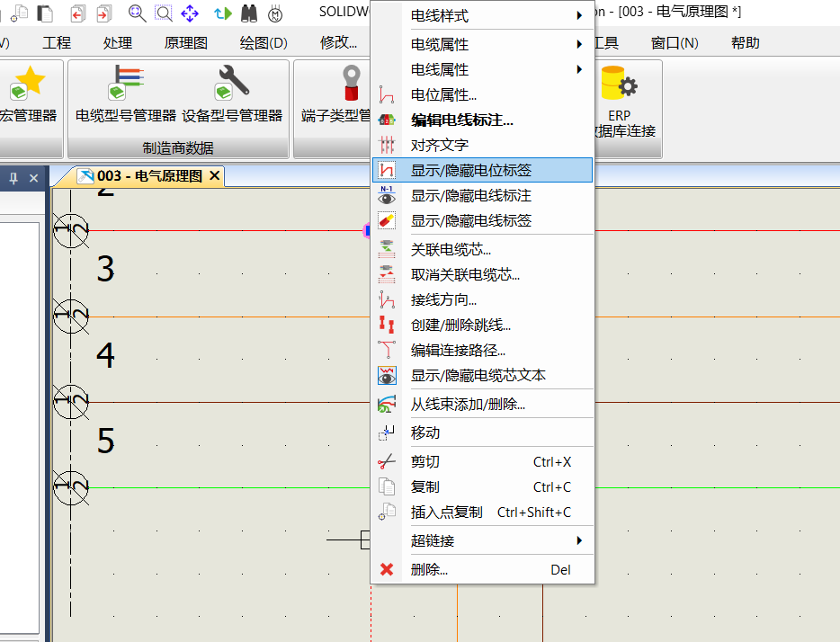Open the 电缆型号管理器 cable manager
Screen dimensions: 840x642
126,95
